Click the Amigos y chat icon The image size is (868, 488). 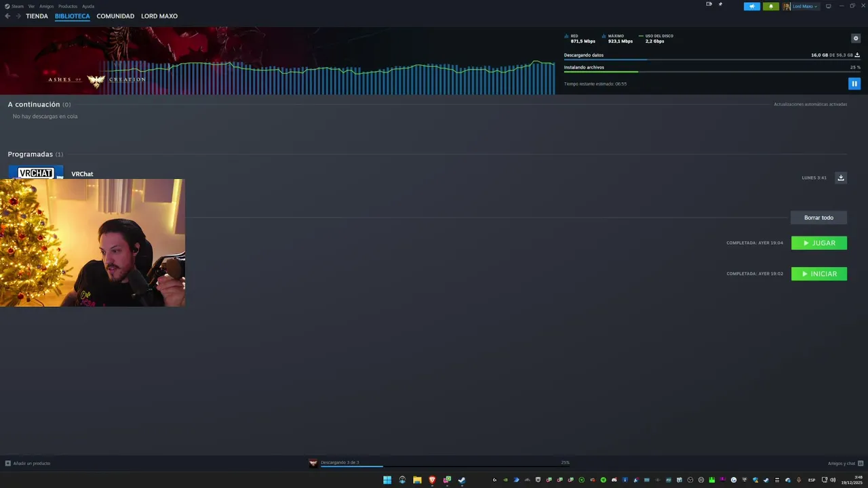pos(861,464)
